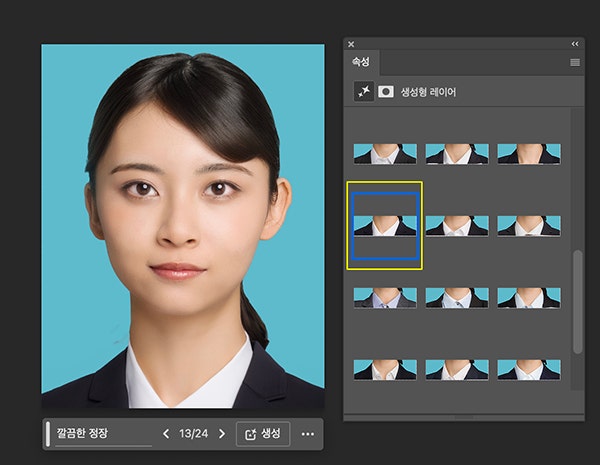The width and height of the screenshot is (600, 465).
Task: Go to the next variation with right arrow
Action: 222,434
